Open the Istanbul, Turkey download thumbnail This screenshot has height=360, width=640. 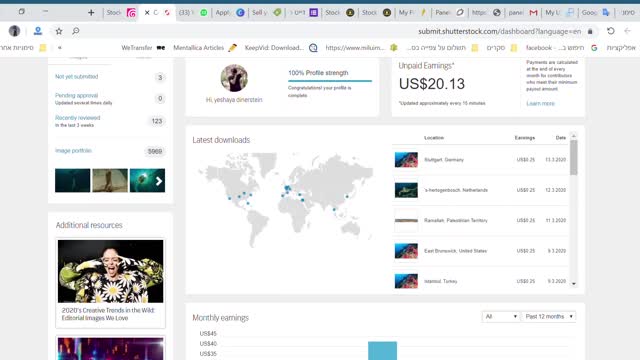[406, 281]
